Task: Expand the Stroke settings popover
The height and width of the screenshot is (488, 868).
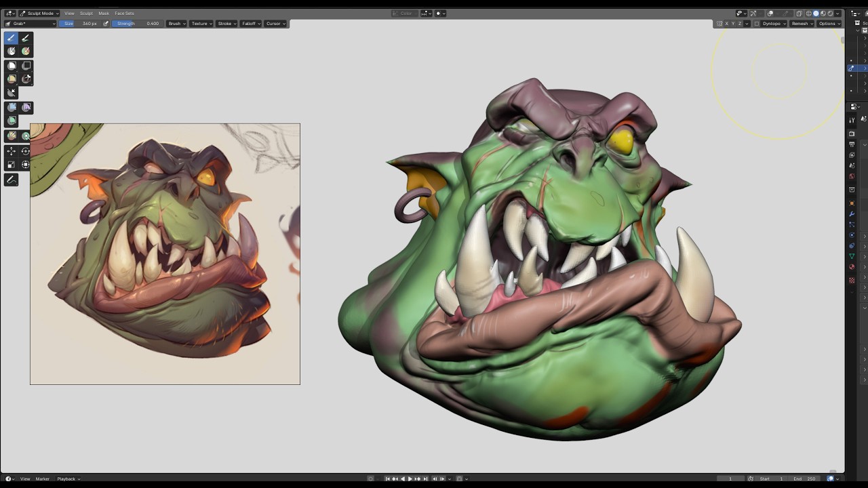Action: pyautogui.click(x=226, y=24)
